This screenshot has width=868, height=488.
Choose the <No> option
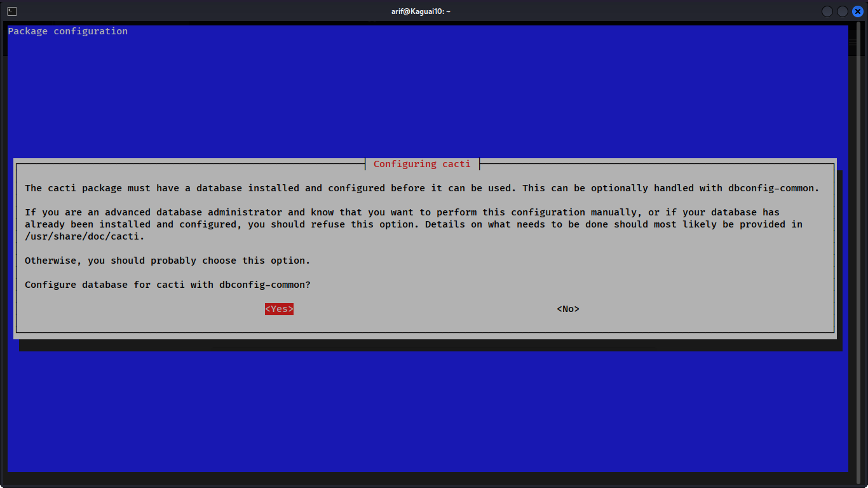click(568, 309)
